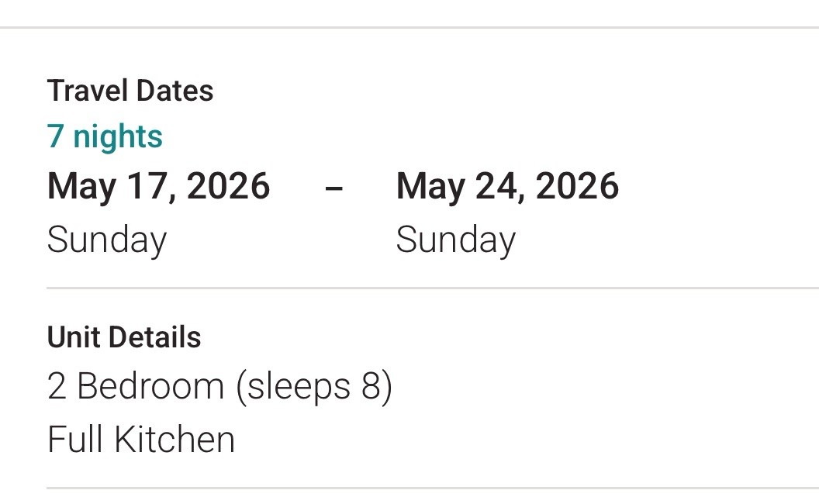Click the Travel Dates heading
This screenshot has width=819, height=504.
pos(130,91)
